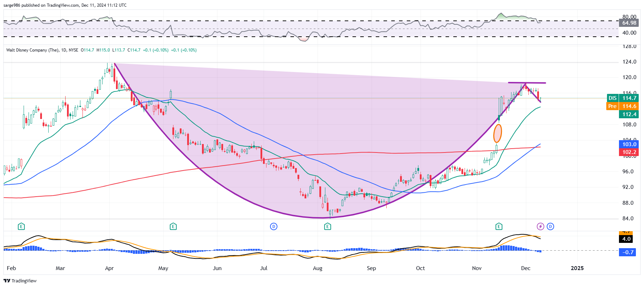Click the earnings E marker near August
Screen dimensions: 644x287
(x=327, y=226)
